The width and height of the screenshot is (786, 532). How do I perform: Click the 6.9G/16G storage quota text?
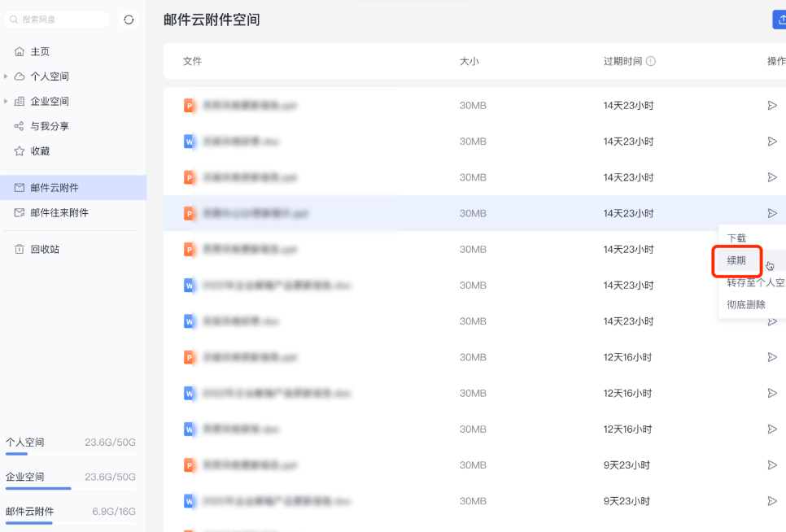(x=114, y=512)
